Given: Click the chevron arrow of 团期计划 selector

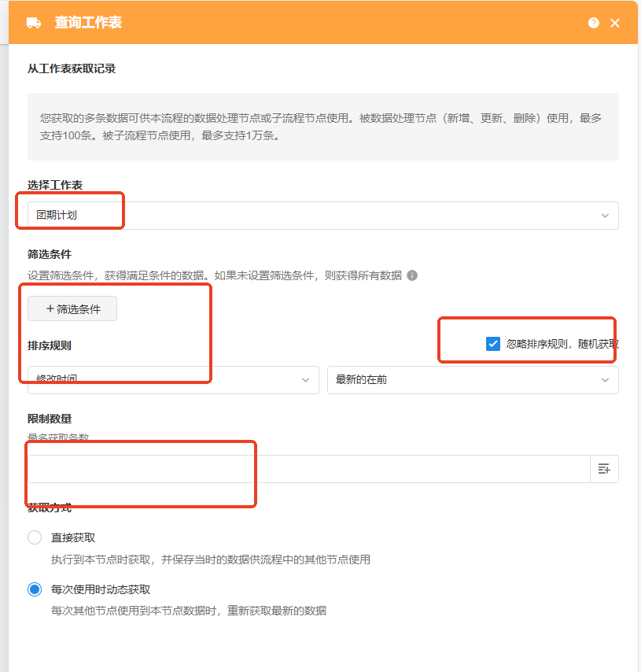Looking at the screenshot, I should click(x=605, y=216).
